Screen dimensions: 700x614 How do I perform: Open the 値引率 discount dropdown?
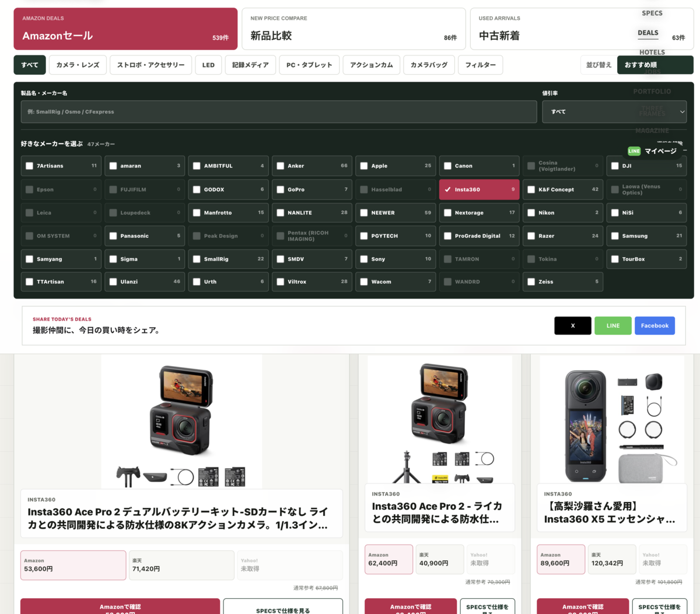click(614, 111)
